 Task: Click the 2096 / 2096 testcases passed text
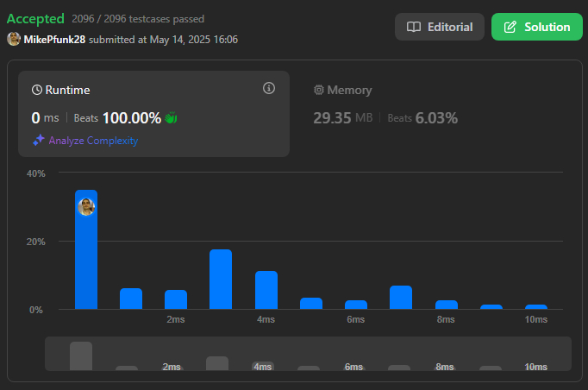138,19
